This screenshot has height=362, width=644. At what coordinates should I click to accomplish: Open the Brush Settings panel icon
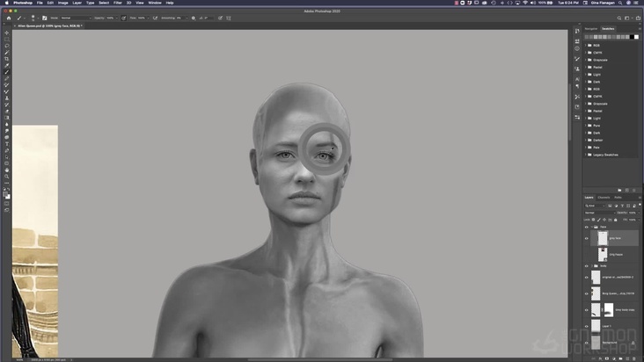[45, 18]
